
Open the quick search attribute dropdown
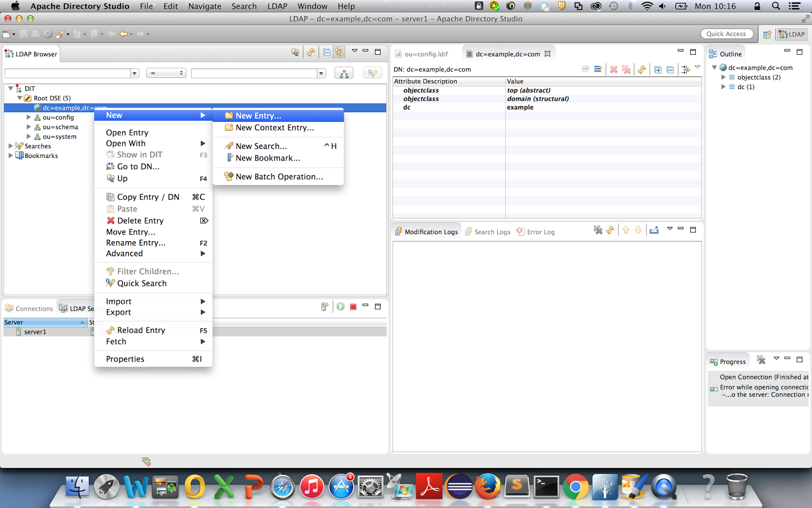coord(134,73)
